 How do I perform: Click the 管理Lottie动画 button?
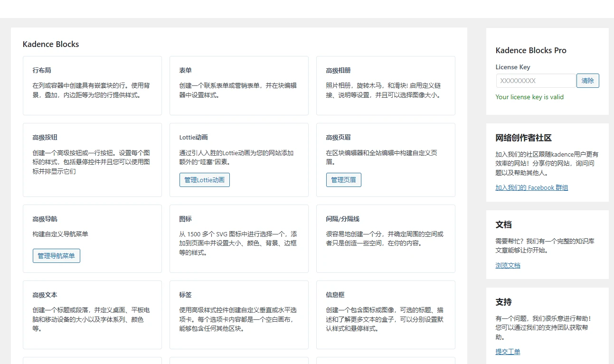coord(204,180)
